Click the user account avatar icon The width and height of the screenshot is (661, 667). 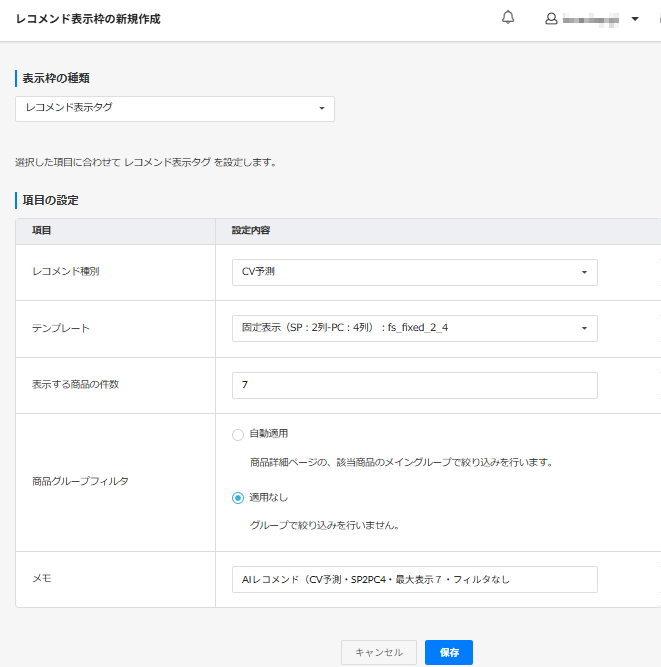tap(551, 19)
